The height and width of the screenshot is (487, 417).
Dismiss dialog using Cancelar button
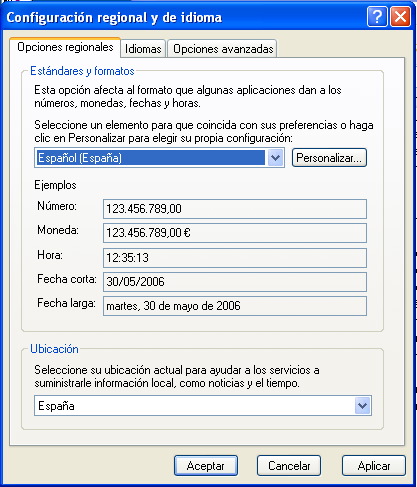click(x=289, y=466)
